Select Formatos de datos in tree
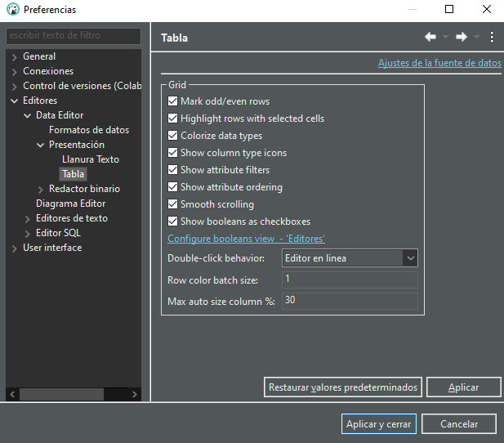Screen dimensions: 504x443 click(x=89, y=130)
